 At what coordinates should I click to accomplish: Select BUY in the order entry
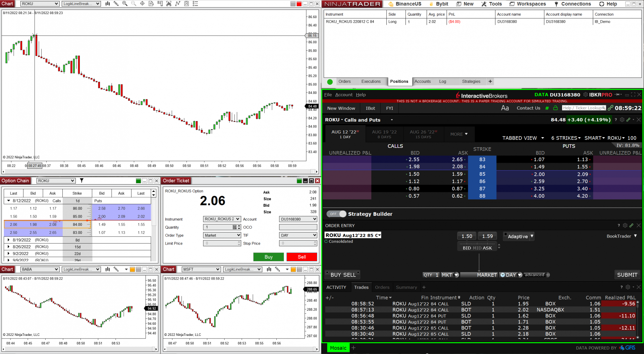click(x=336, y=275)
